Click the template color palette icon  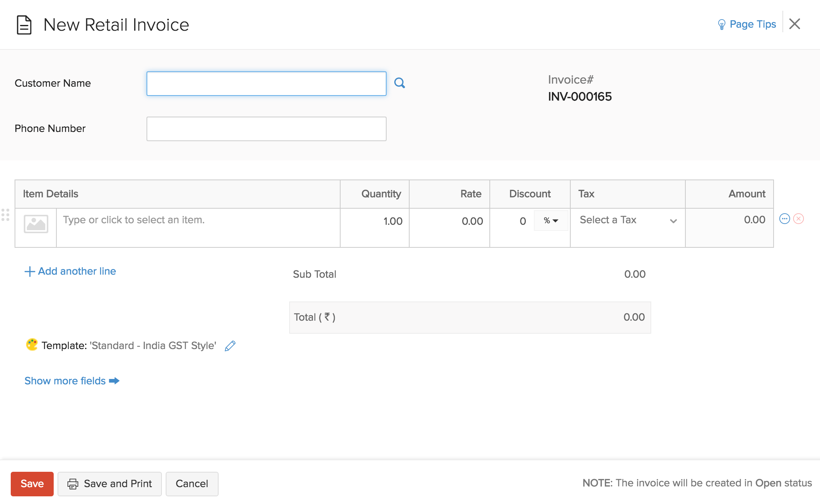tap(32, 344)
